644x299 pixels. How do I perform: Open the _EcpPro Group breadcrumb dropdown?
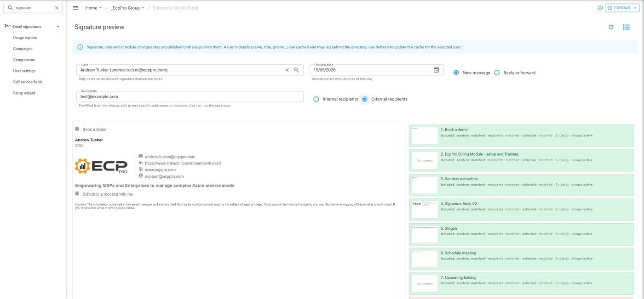coord(127,8)
